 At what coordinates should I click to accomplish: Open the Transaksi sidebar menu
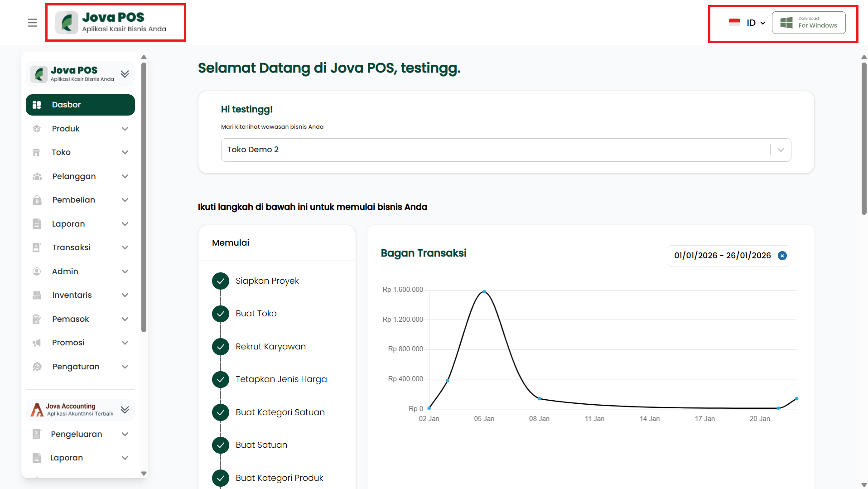click(x=80, y=247)
